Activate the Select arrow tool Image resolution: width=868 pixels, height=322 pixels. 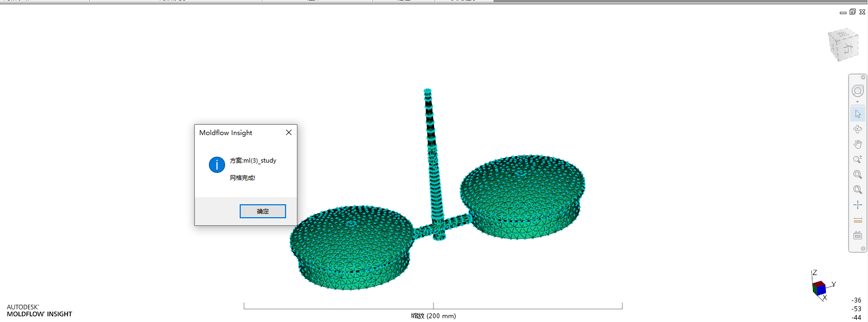click(858, 114)
